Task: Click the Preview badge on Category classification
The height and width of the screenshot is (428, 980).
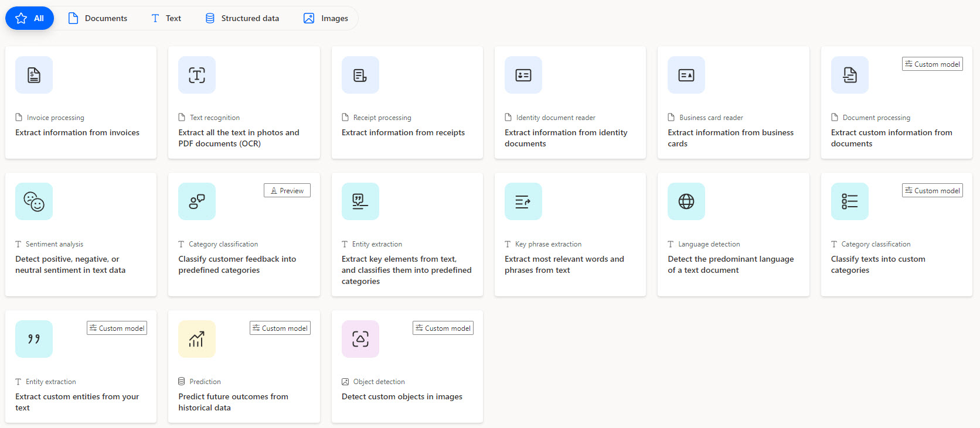Action: click(287, 191)
